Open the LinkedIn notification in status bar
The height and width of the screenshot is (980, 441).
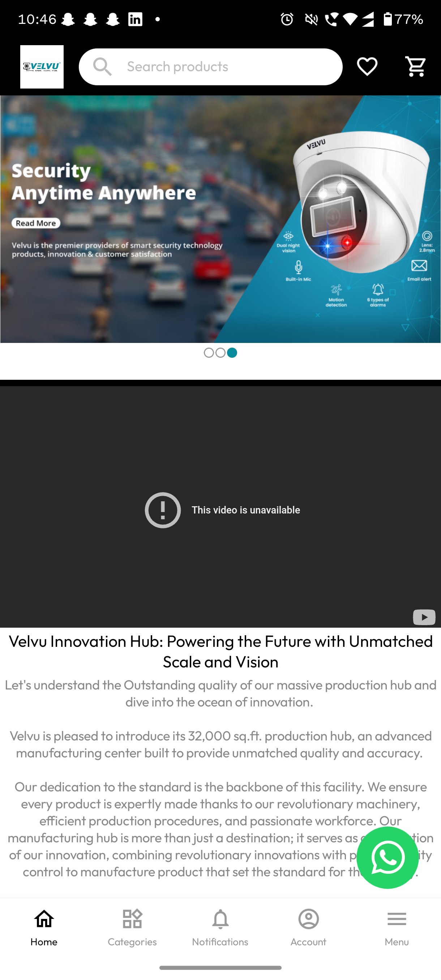tap(135, 19)
